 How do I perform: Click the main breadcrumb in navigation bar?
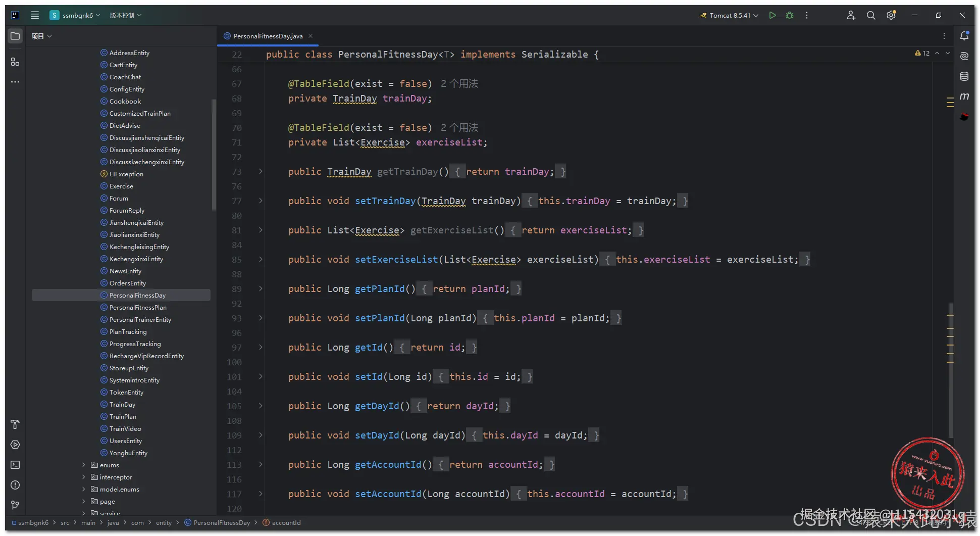click(88, 522)
